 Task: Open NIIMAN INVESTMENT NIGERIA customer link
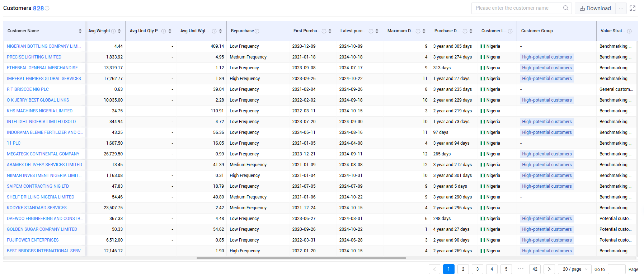coord(44,176)
